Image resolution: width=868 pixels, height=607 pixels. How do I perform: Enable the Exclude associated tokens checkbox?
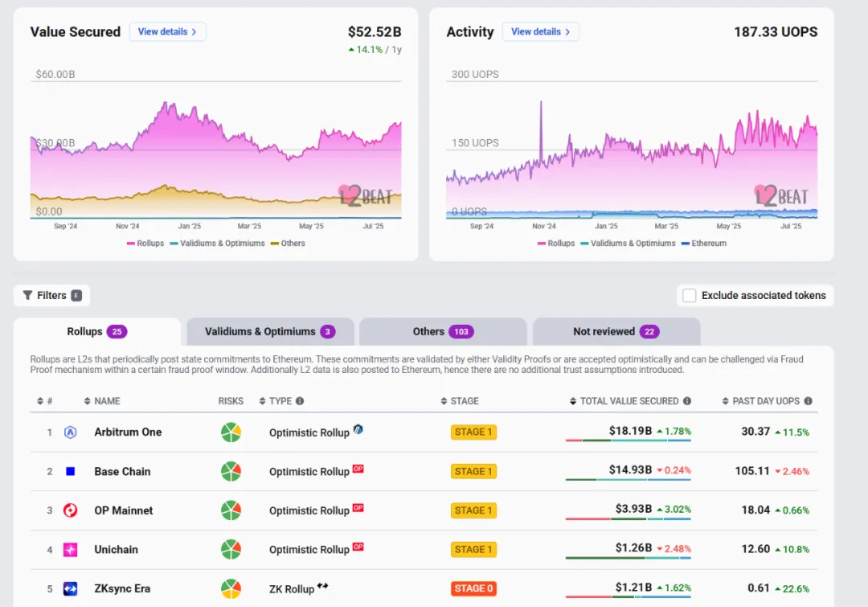click(x=690, y=295)
